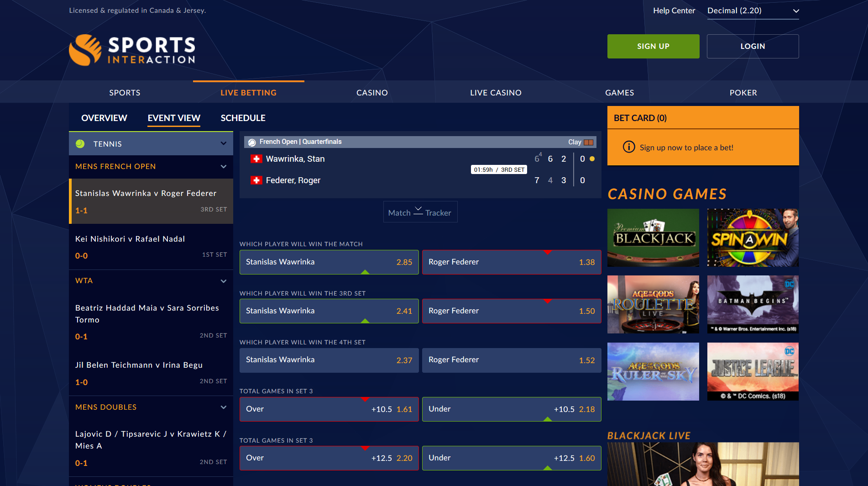
Task: Click the French Open tennis icon in match header
Action: point(252,143)
